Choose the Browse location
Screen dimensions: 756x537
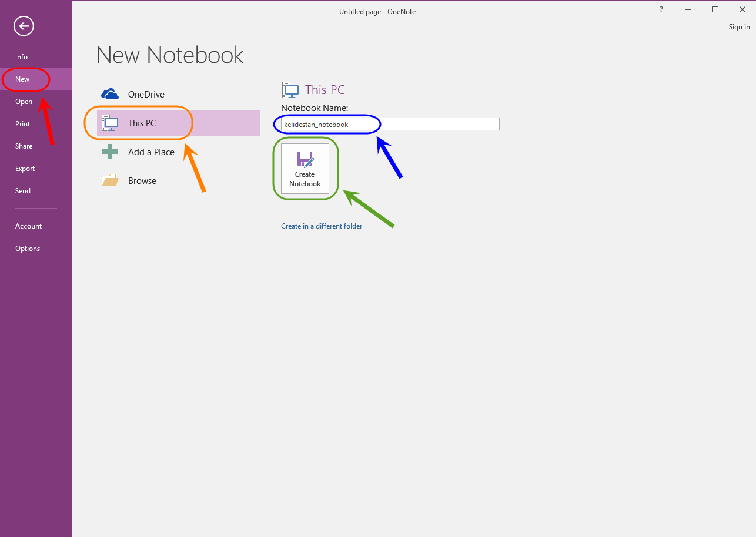tap(178, 181)
